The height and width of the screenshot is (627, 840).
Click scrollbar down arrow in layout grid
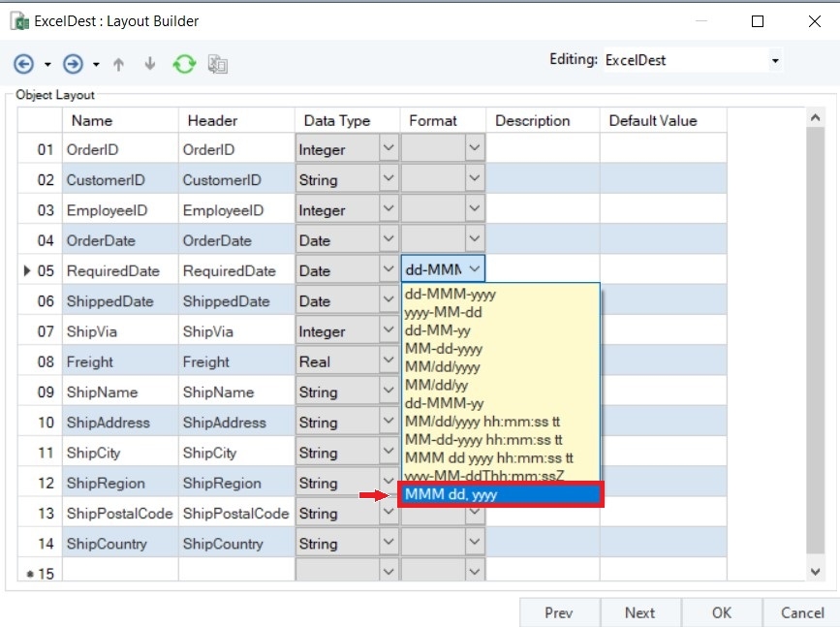(x=816, y=573)
